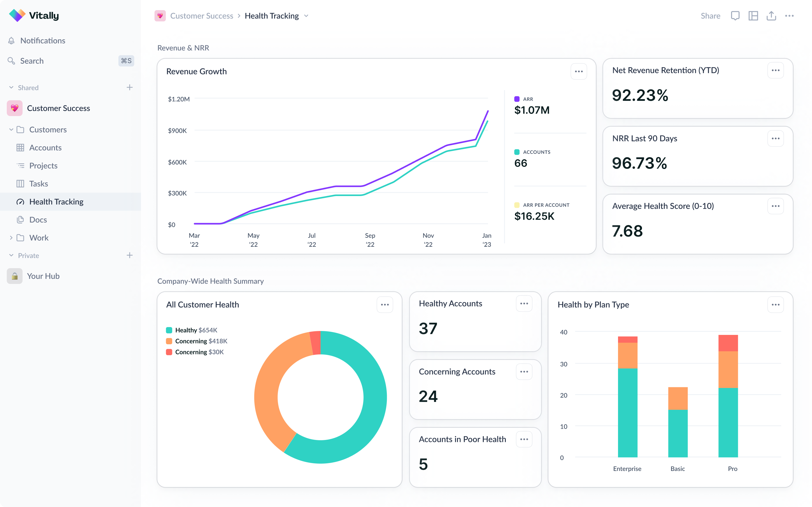Open Accounts in the sidebar

pos(45,148)
